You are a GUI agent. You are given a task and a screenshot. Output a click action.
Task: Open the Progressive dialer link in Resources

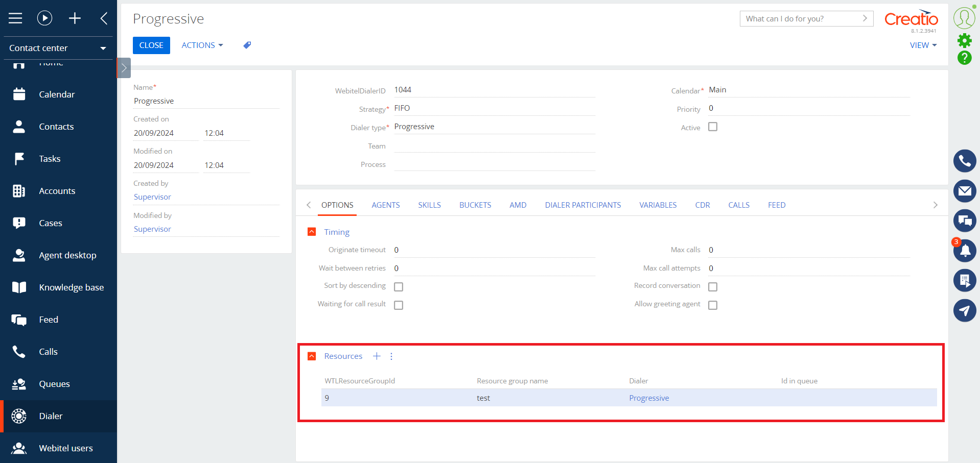(x=649, y=398)
